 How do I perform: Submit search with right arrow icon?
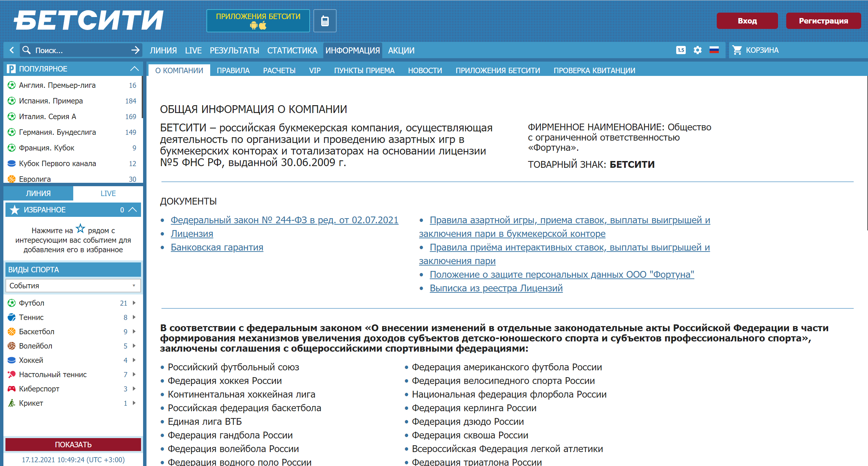(135, 50)
